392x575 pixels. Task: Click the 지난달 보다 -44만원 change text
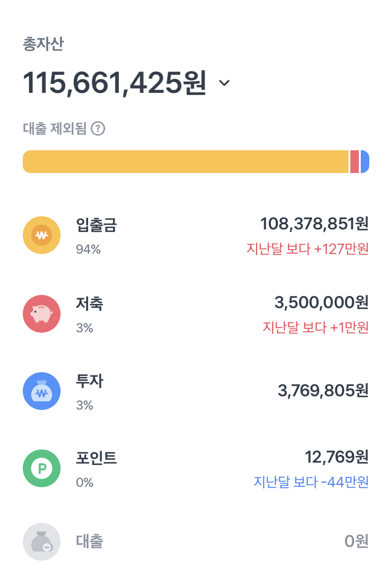(x=311, y=482)
